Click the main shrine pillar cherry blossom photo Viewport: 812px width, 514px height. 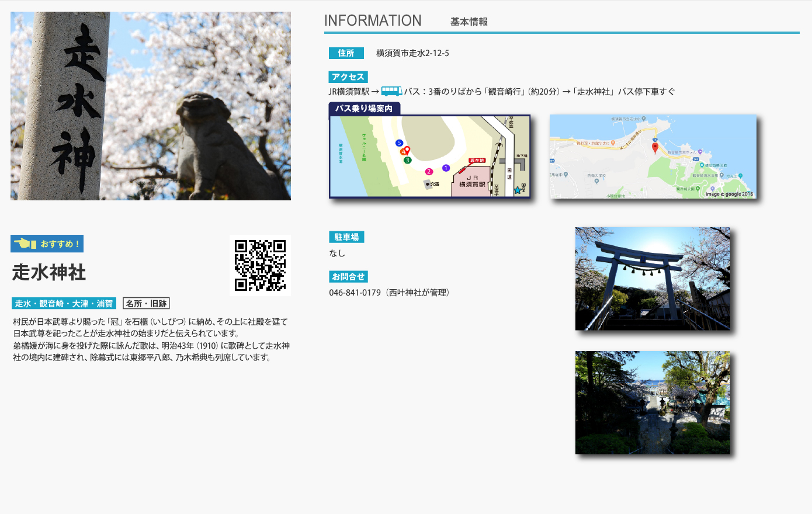[x=151, y=106]
